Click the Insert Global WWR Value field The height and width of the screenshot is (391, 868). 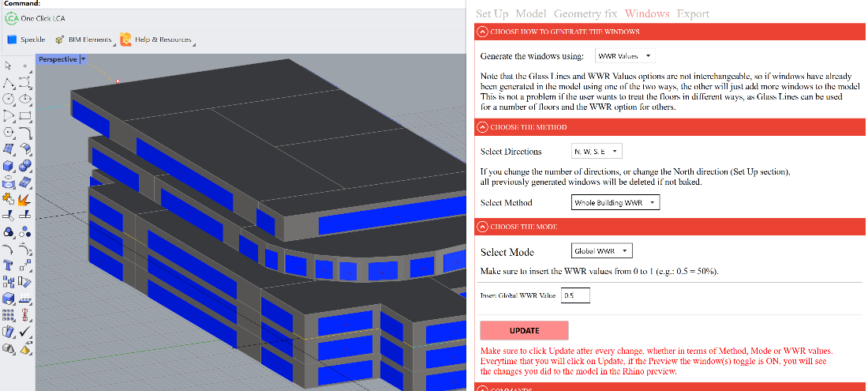(x=575, y=295)
